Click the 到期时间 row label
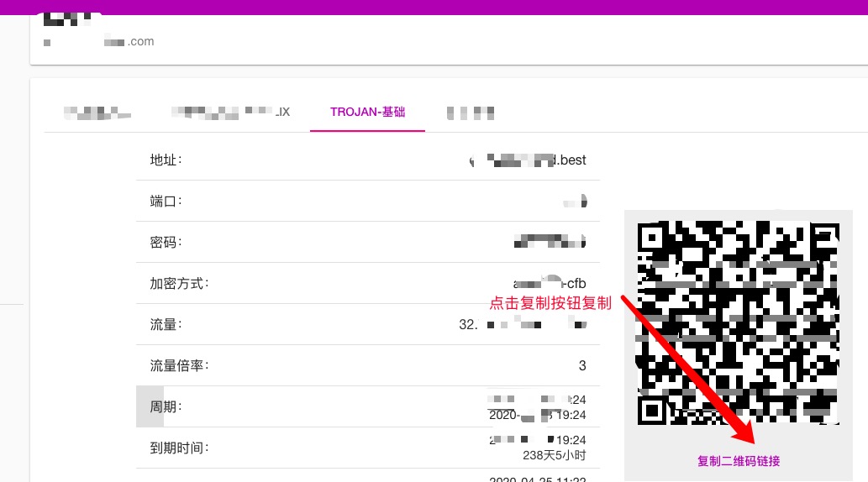This screenshot has width=868, height=482. (x=178, y=448)
